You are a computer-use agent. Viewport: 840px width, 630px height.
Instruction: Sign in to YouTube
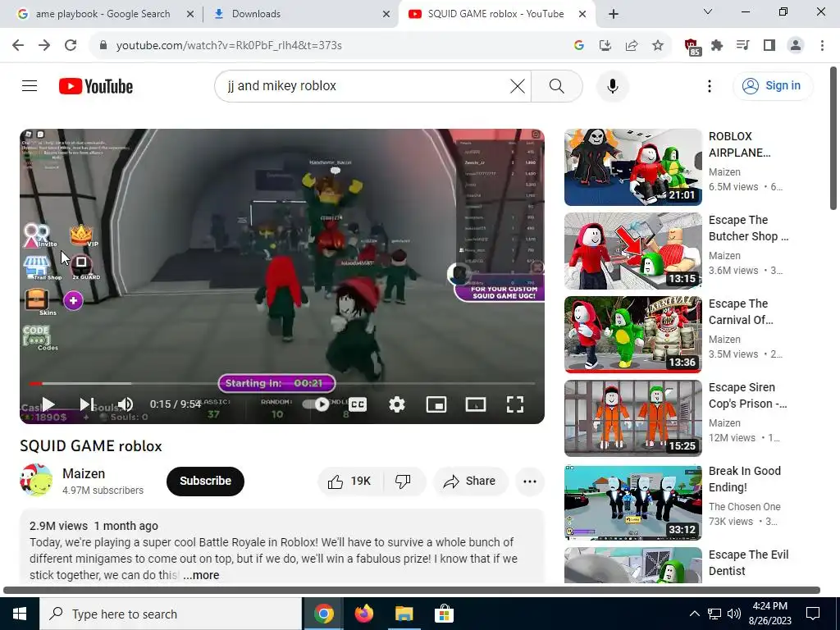pos(773,85)
